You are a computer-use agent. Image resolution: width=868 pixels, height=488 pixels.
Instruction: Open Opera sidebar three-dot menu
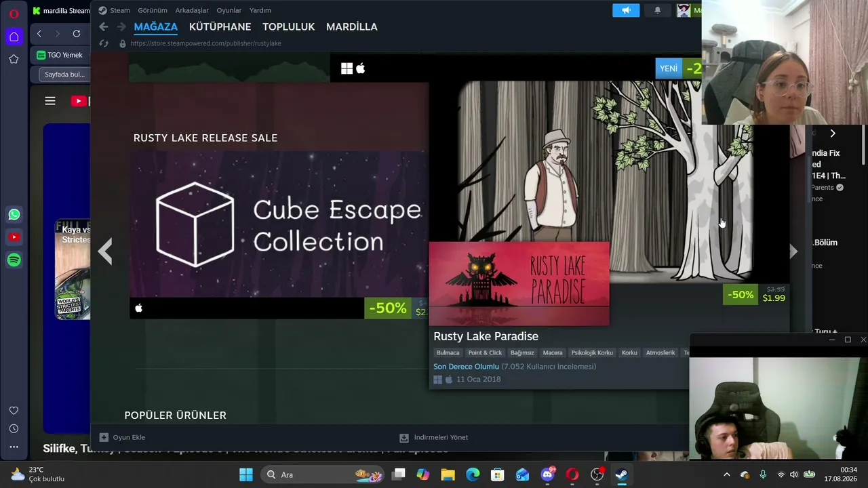click(x=14, y=447)
